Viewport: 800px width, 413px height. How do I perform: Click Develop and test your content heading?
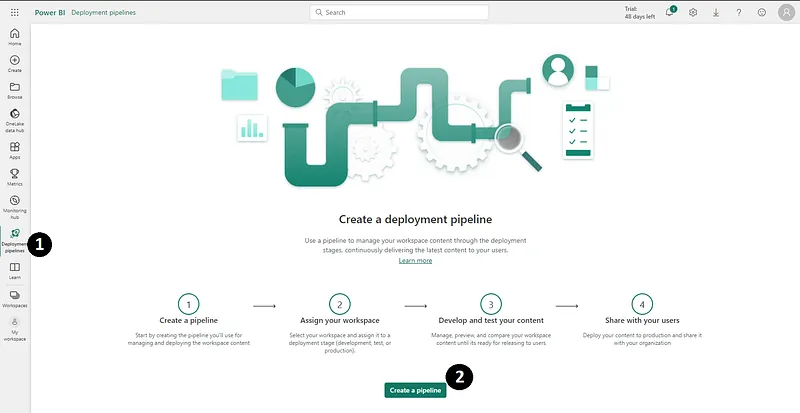click(491, 321)
